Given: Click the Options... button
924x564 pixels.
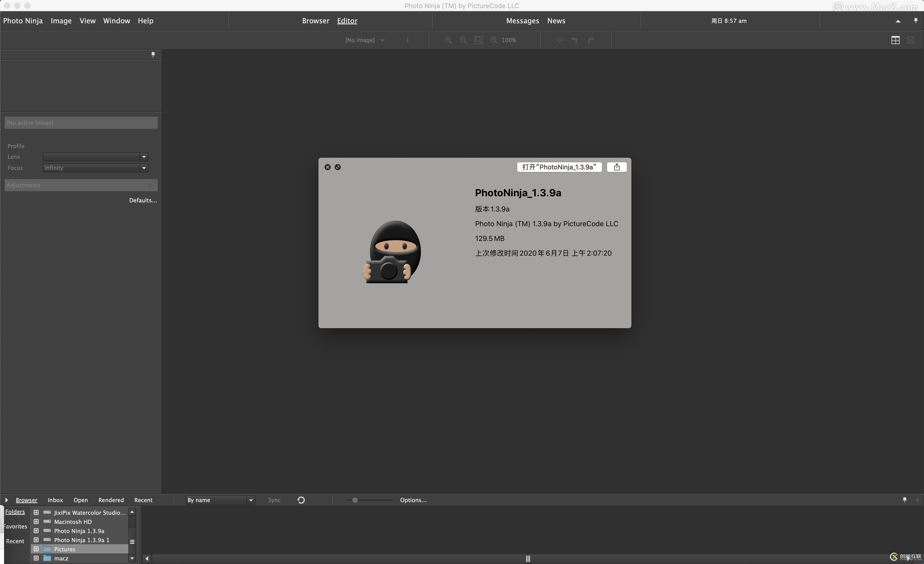Looking at the screenshot, I should pos(413,500).
